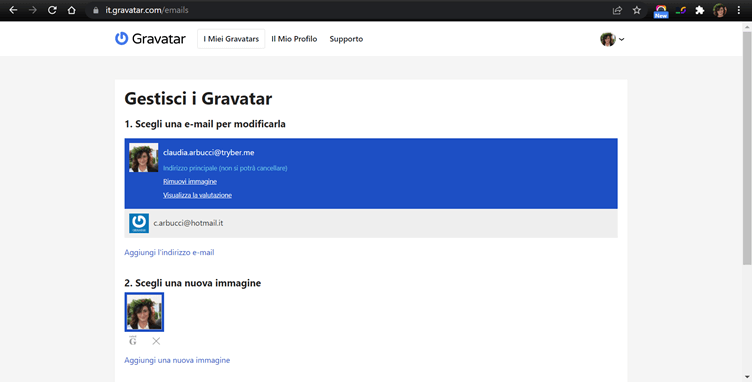The height and width of the screenshot is (382, 752).
Task: Open the Supporto menu item
Action: pyautogui.click(x=346, y=39)
